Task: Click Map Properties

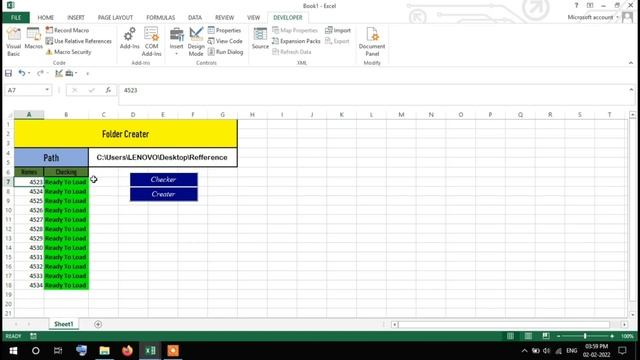Action: click(x=295, y=30)
